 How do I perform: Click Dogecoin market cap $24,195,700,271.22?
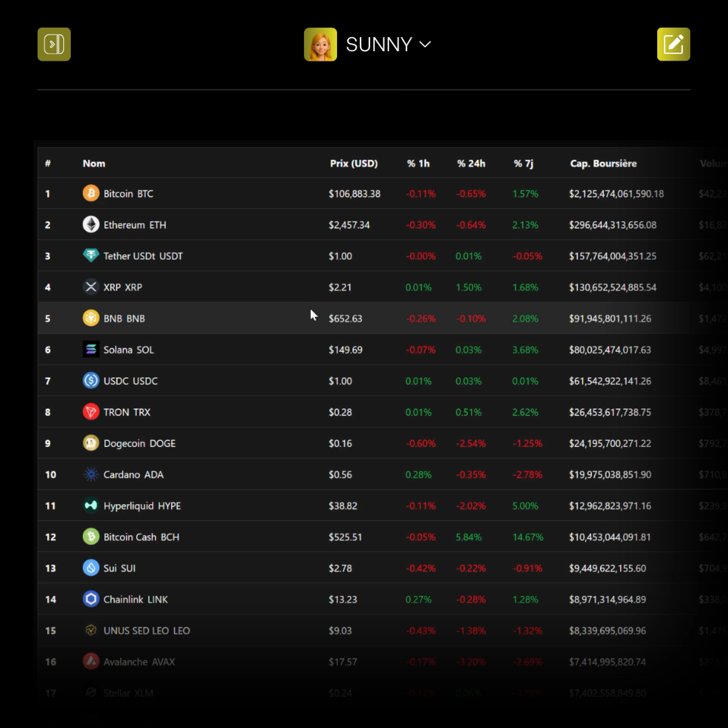coord(610,444)
